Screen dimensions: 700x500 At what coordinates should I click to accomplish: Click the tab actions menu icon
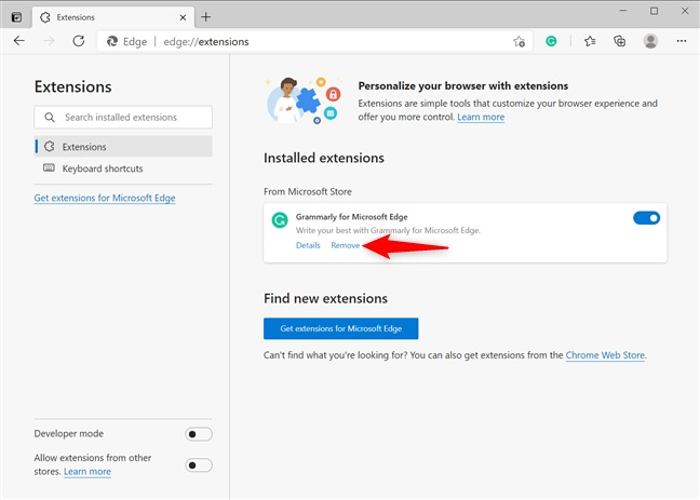coord(17,17)
